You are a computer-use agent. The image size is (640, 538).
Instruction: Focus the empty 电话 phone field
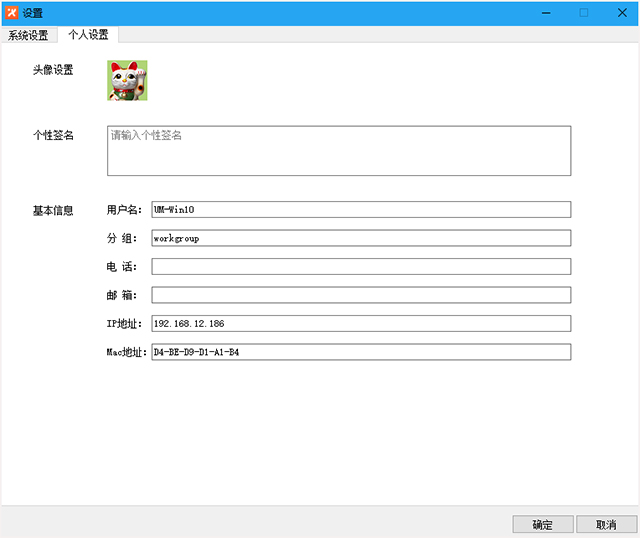point(361,267)
